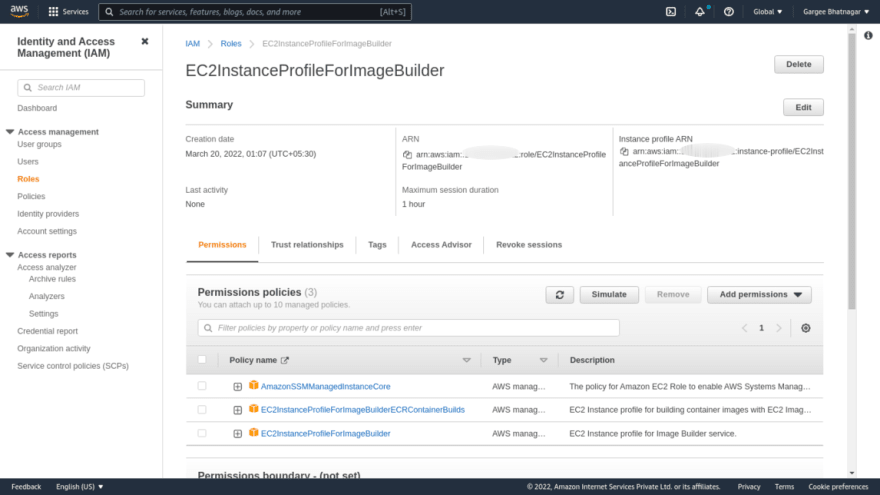Viewport: 880px width, 495px height.
Task: Click the AWS logo home icon
Action: click(x=19, y=11)
